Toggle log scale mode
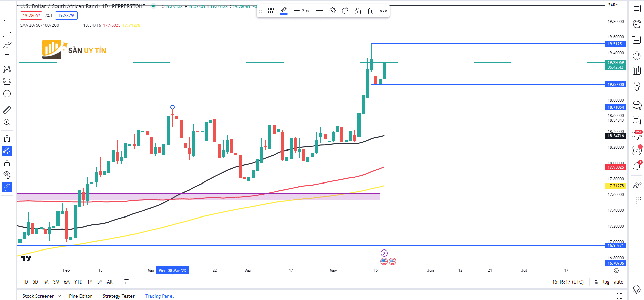 tap(606, 282)
